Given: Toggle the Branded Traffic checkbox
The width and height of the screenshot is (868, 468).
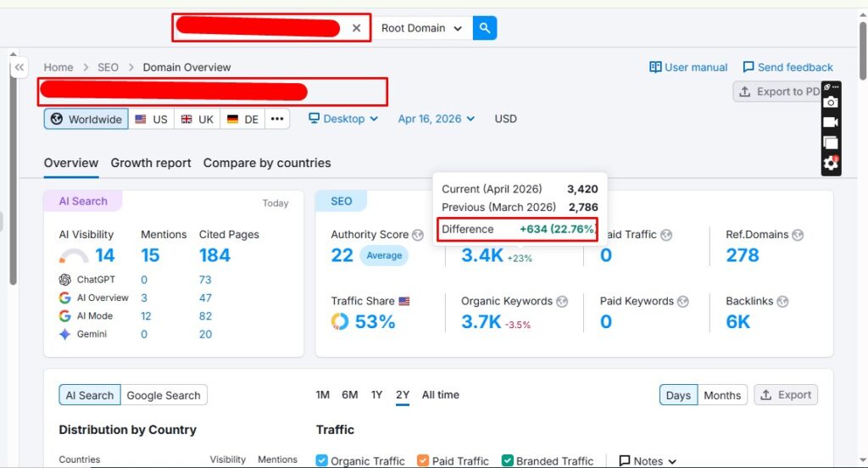Looking at the screenshot, I should click(507, 460).
